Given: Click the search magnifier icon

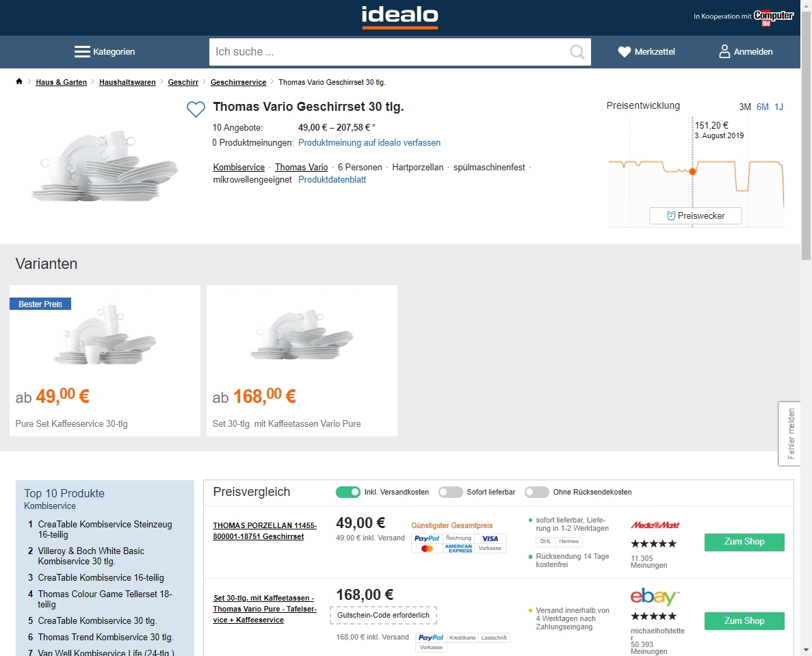Looking at the screenshot, I should coord(577,52).
